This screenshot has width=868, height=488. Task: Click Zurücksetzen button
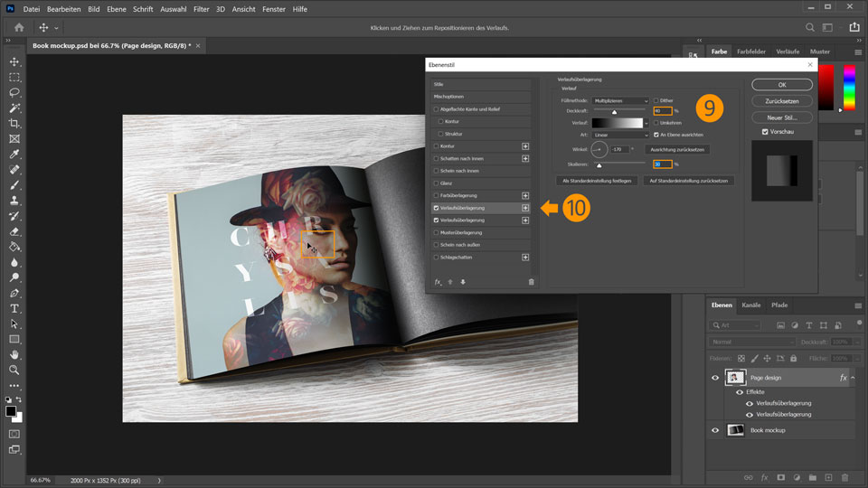pyautogui.click(x=782, y=101)
